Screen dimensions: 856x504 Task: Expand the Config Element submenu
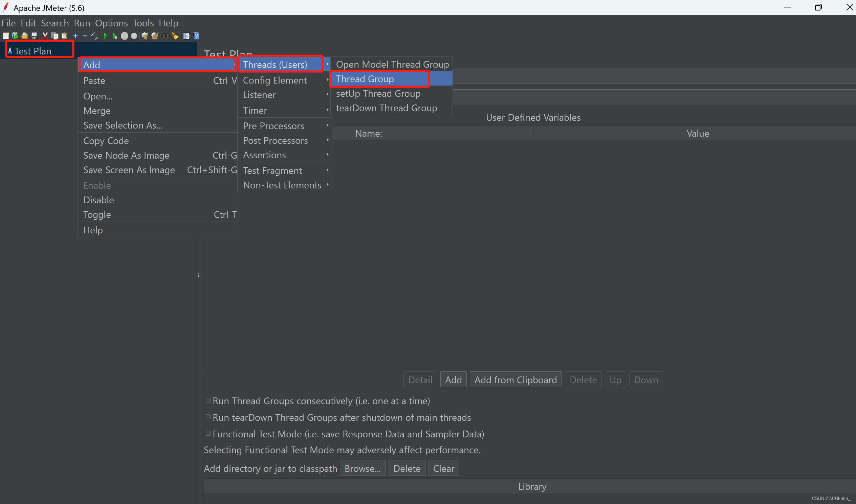coord(285,80)
